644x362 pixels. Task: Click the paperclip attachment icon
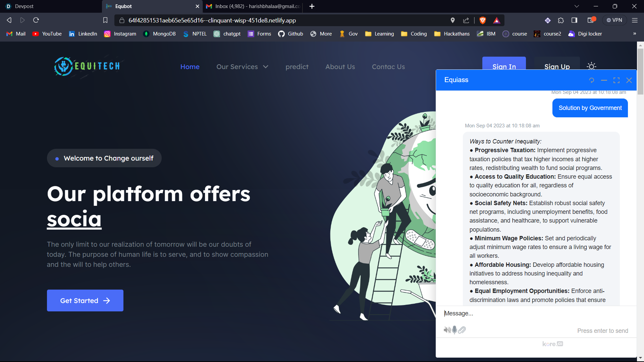click(x=462, y=330)
